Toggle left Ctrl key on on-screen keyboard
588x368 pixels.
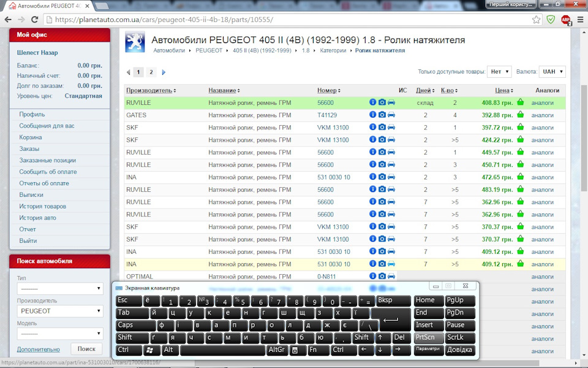click(129, 350)
